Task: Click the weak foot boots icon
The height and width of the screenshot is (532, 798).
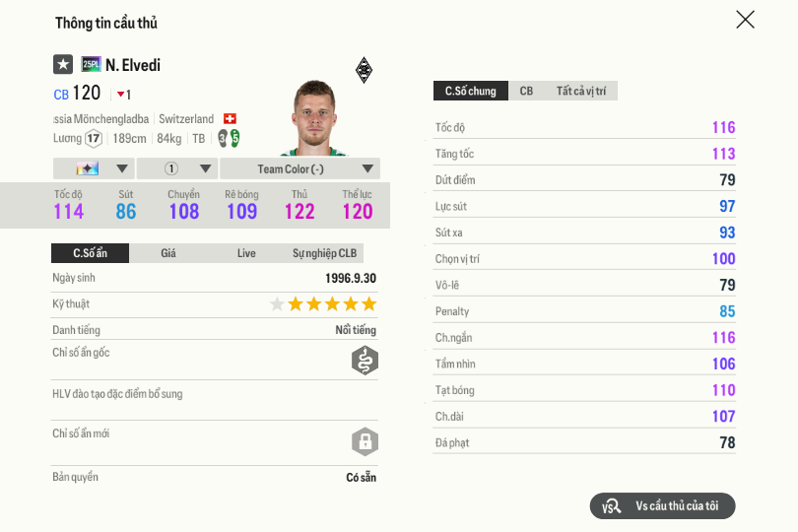Action: (x=229, y=139)
